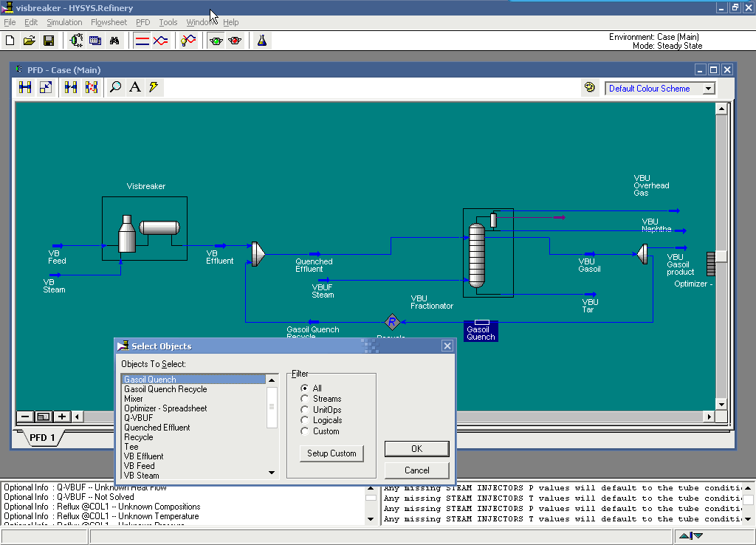This screenshot has height=545, width=756.
Task: Click the Visbreaker reactor unit icon
Action: (145, 228)
